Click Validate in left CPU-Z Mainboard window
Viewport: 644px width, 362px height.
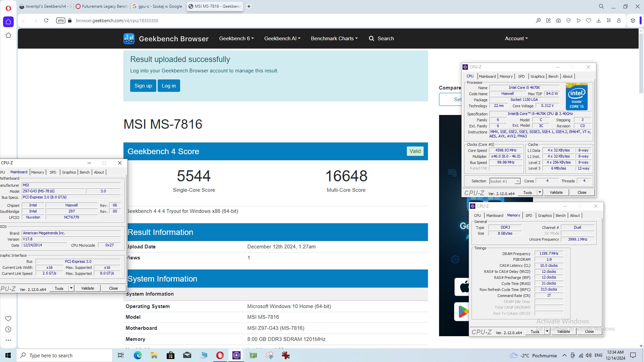click(88, 288)
